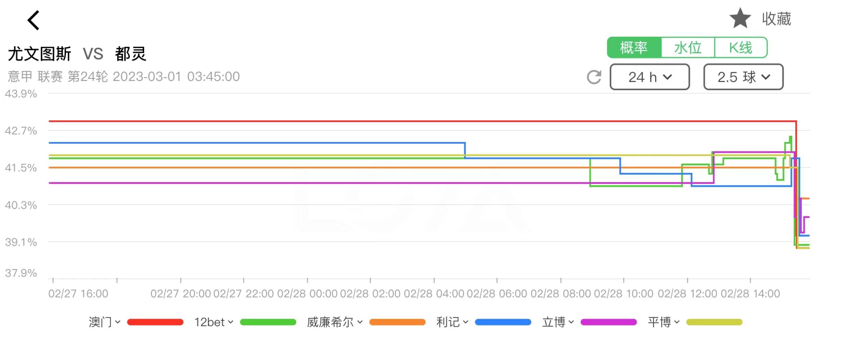Expand the 威廉希尔 legend chevron
This screenshot has height=341, width=868.
[360, 322]
